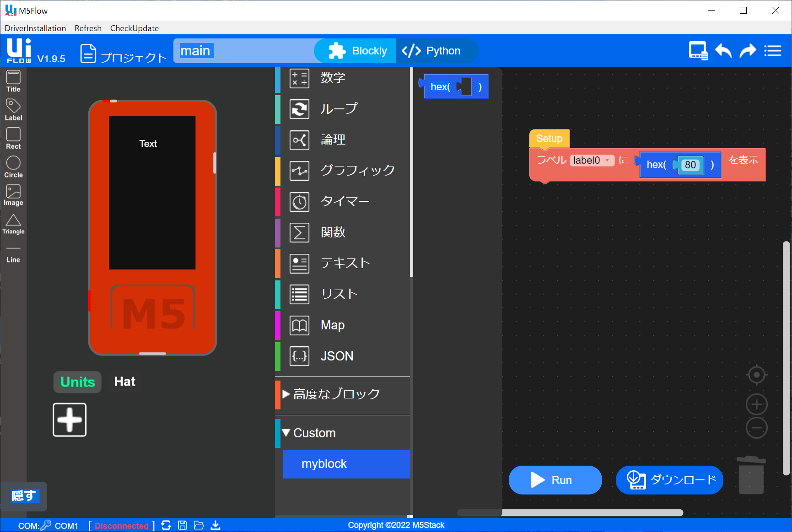
Task: Zoom in the Blockly workspace
Action: click(757, 404)
